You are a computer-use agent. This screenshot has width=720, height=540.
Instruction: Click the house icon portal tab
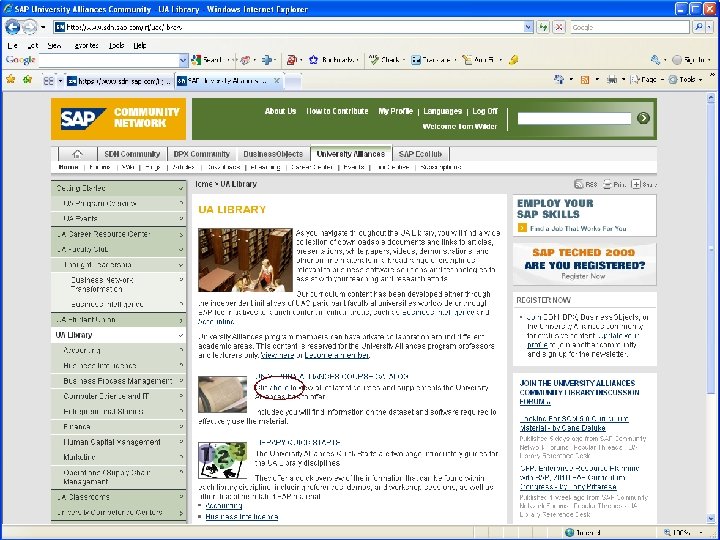click(78, 154)
